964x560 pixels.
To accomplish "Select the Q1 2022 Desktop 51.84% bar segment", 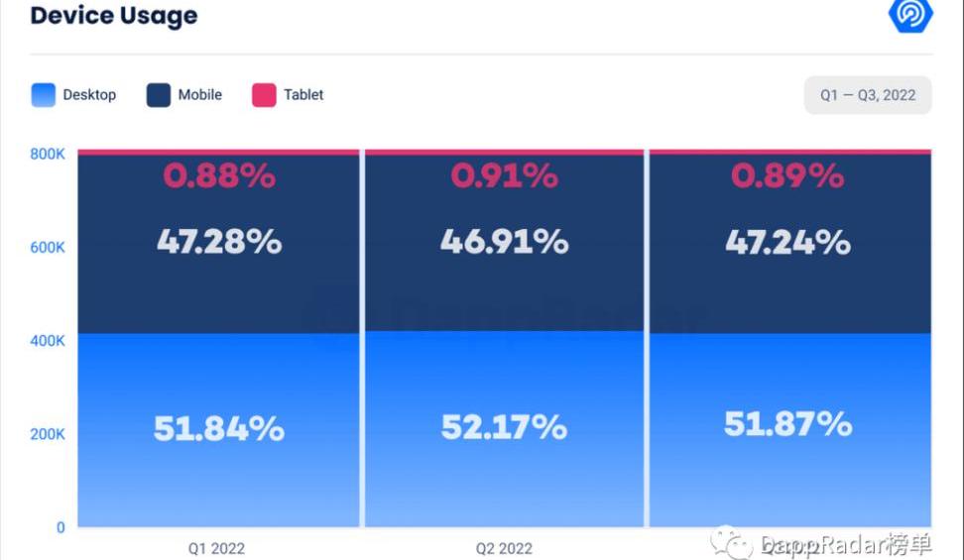I will [x=218, y=429].
